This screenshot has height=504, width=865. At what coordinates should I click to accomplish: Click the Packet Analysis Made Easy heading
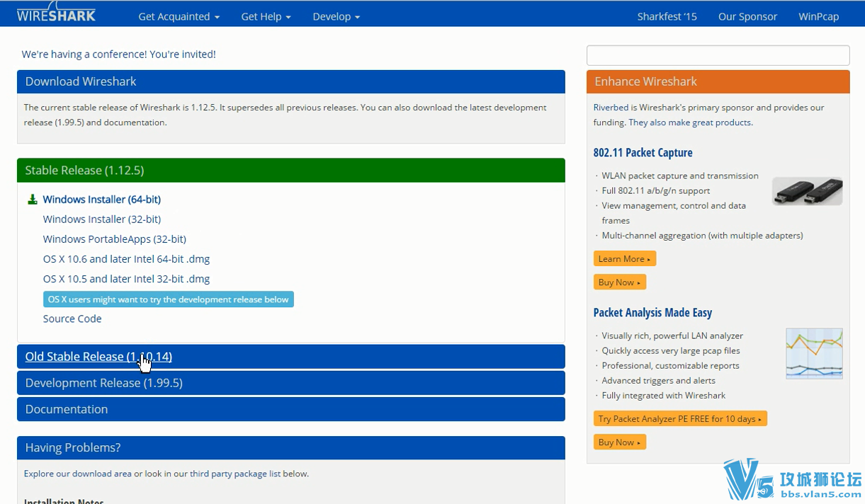click(652, 313)
